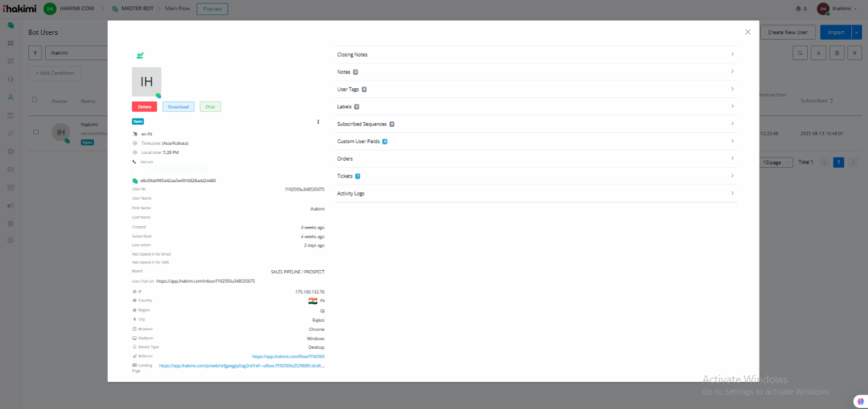Viewport: 868px width, 409px height.
Task: Click the search icon in top-right toolbar
Action: click(x=800, y=53)
